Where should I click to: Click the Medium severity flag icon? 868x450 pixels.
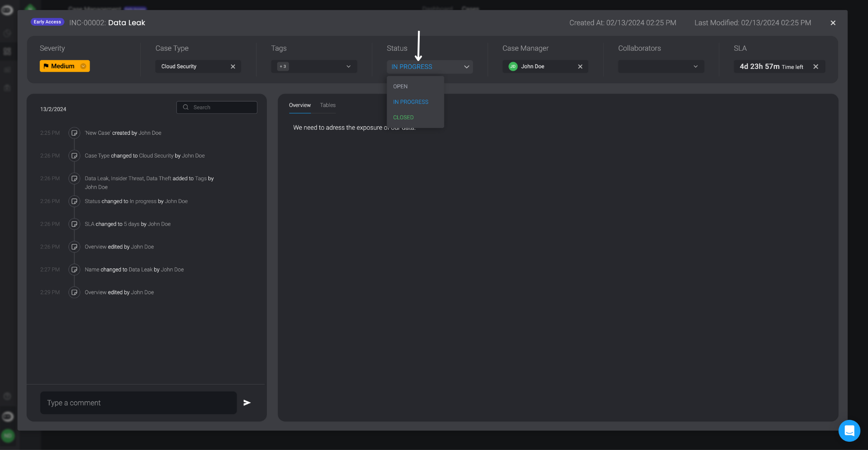[x=46, y=66]
